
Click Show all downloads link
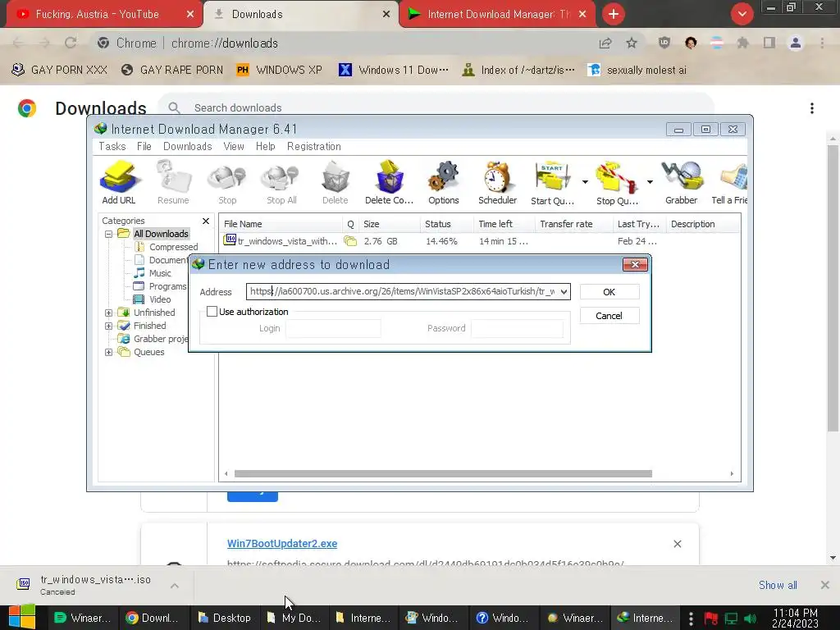pos(778,585)
